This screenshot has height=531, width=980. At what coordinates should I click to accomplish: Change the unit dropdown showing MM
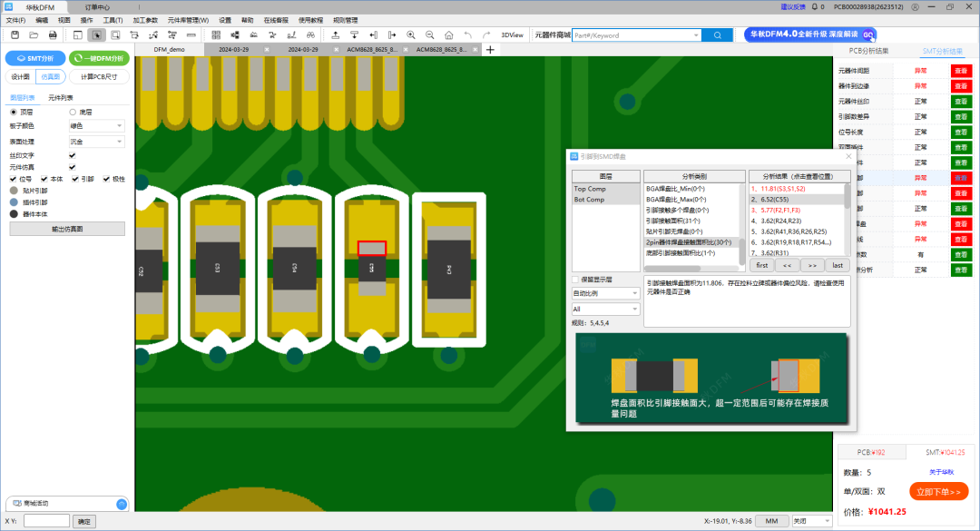(771, 520)
